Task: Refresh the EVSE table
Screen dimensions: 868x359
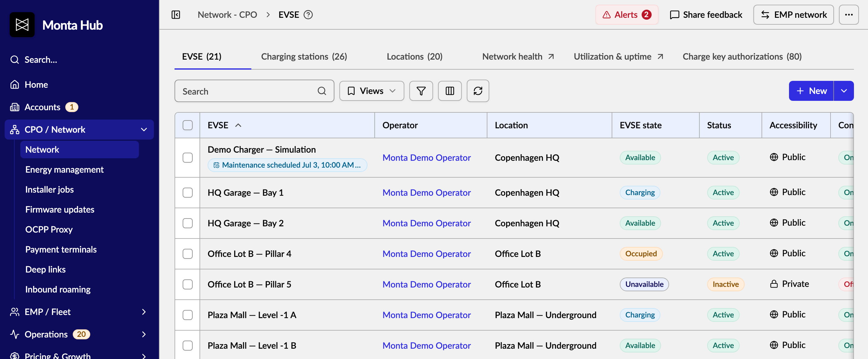Action: pyautogui.click(x=478, y=91)
